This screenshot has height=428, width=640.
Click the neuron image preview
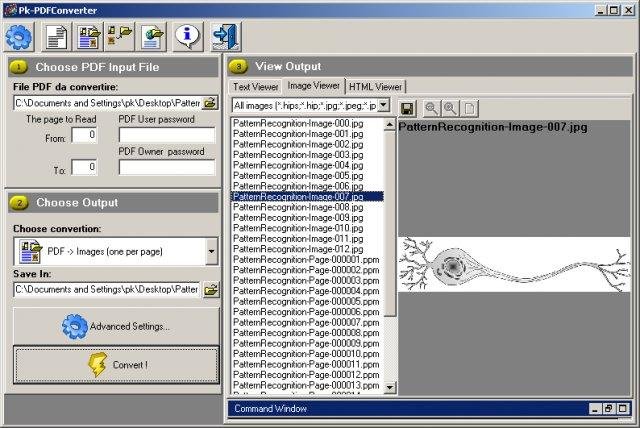click(x=514, y=264)
